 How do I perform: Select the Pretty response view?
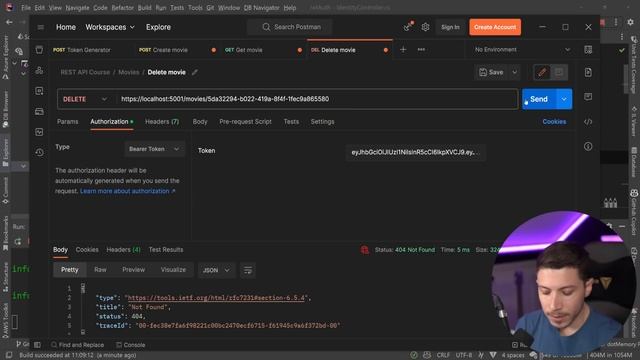point(69,270)
